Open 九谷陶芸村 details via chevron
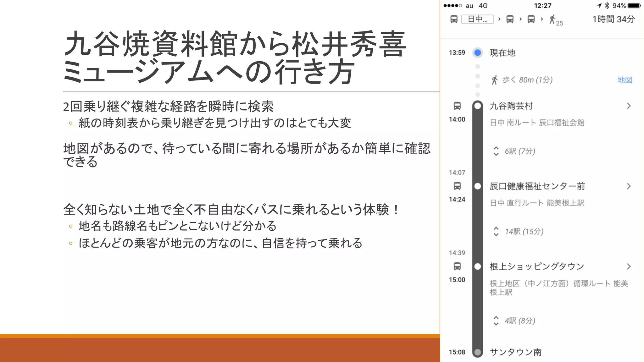The height and width of the screenshot is (362, 644). click(629, 106)
